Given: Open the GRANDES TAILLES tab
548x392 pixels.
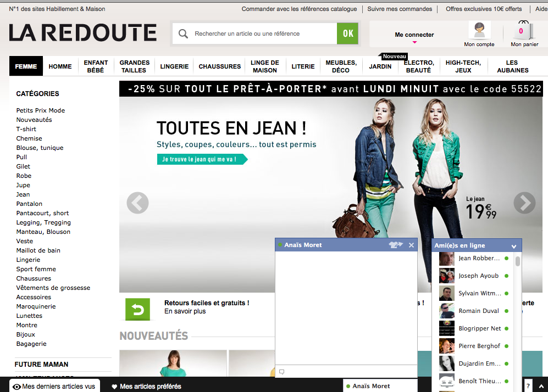Looking at the screenshot, I should [x=134, y=66].
